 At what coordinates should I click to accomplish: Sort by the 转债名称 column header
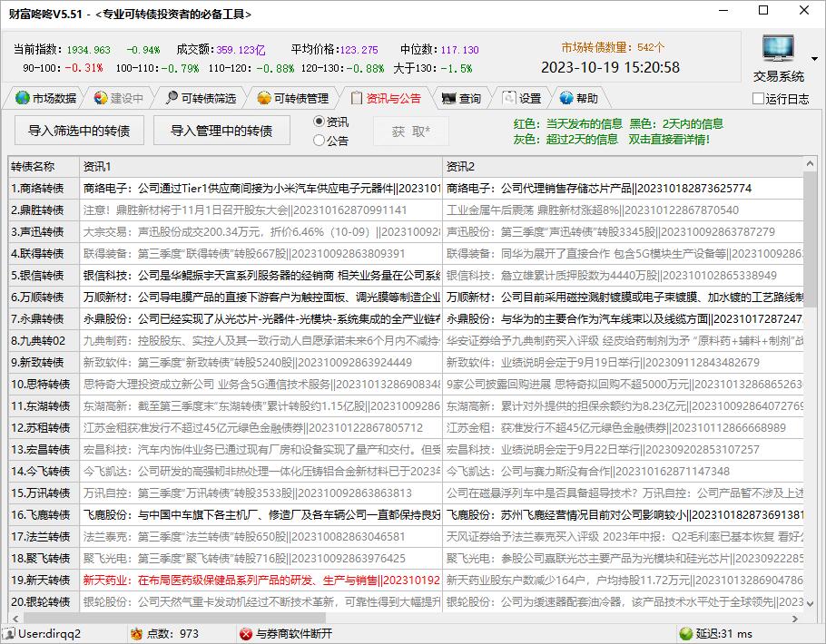[x=44, y=167]
